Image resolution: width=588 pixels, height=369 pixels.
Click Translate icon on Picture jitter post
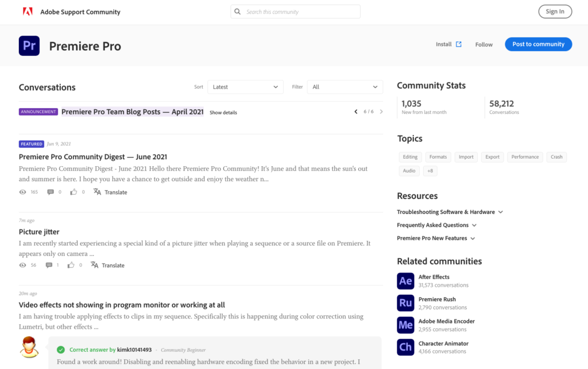[x=95, y=265]
